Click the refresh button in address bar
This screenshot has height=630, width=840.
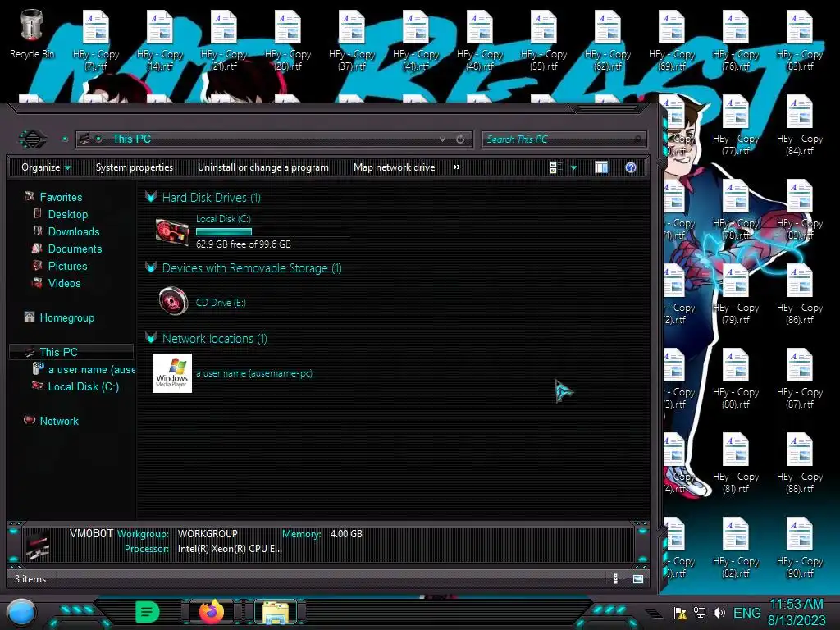point(460,139)
